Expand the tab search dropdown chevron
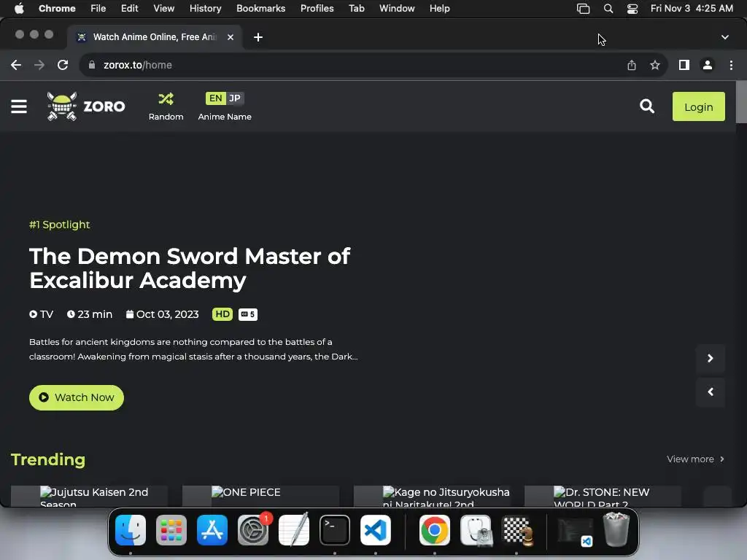 tap(724, 37)
